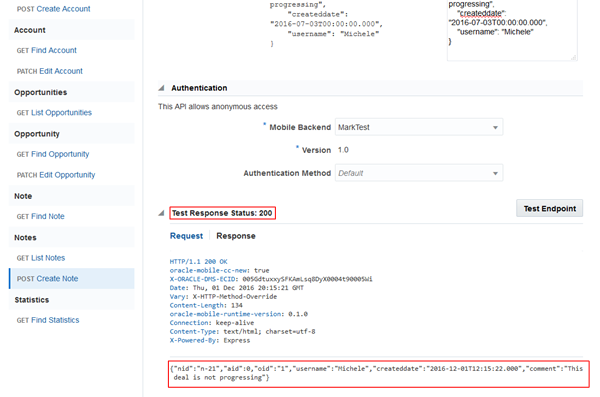Click the Content-Type header line
The width and height of the screenshot is (600, 397).
[x=242, y=332]
